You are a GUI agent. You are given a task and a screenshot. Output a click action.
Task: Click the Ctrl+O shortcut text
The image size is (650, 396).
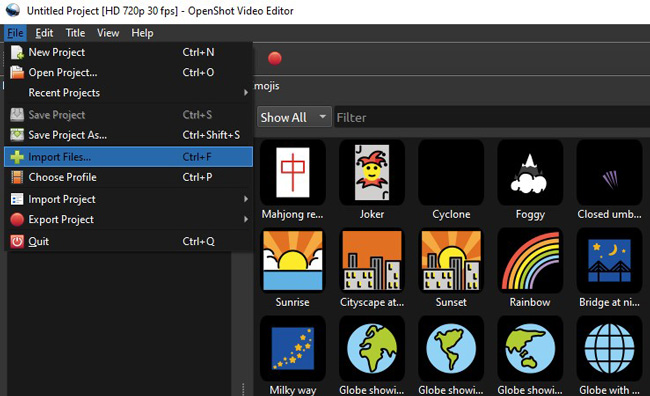click(198, 73)
